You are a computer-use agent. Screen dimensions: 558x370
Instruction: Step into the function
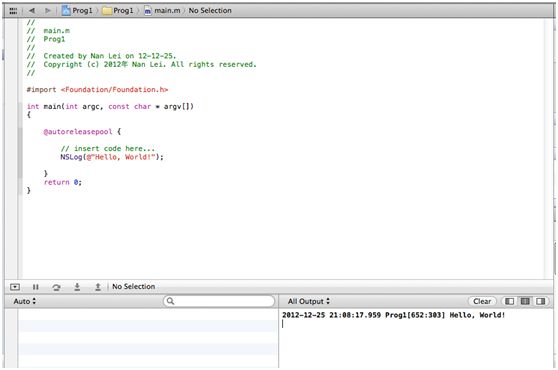(x=77, y=287)
